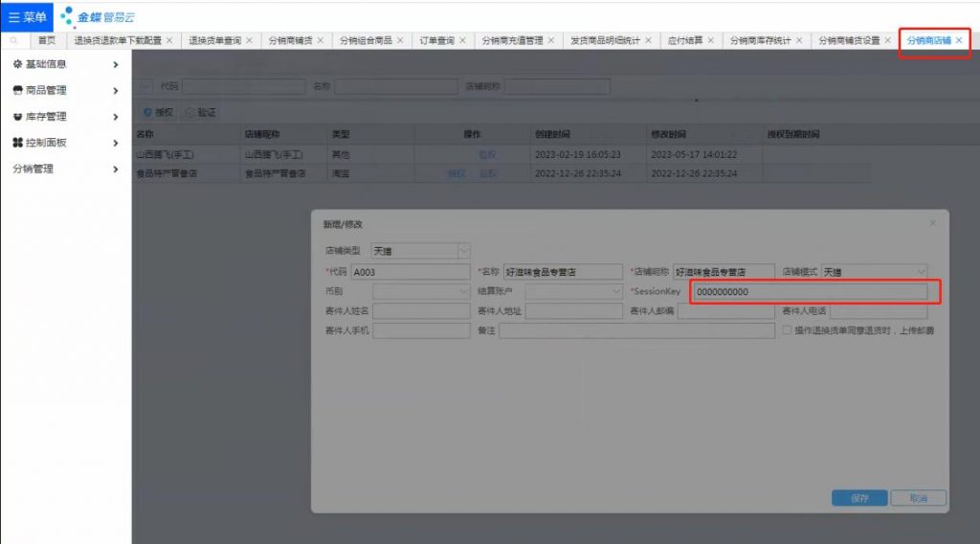Screen dimensions: 980x544
Task: Click the 控制面板 grid icon
Action: point(17,143)
